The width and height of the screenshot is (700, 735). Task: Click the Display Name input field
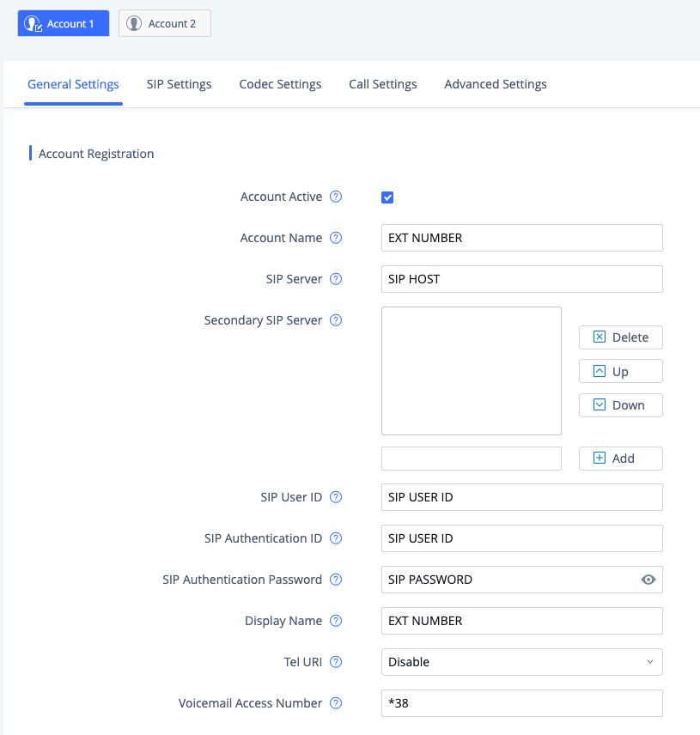point(522,621)
